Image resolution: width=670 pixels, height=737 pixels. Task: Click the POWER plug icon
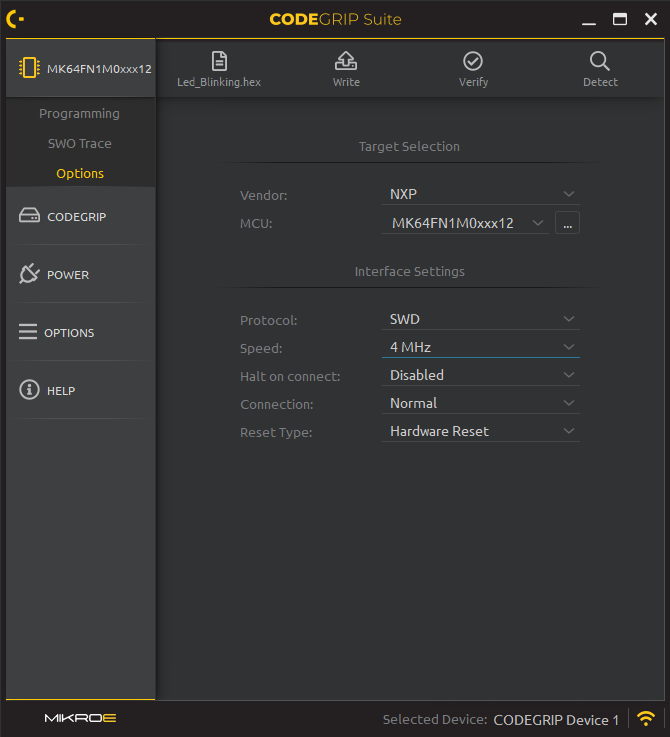tap(29, 274)
